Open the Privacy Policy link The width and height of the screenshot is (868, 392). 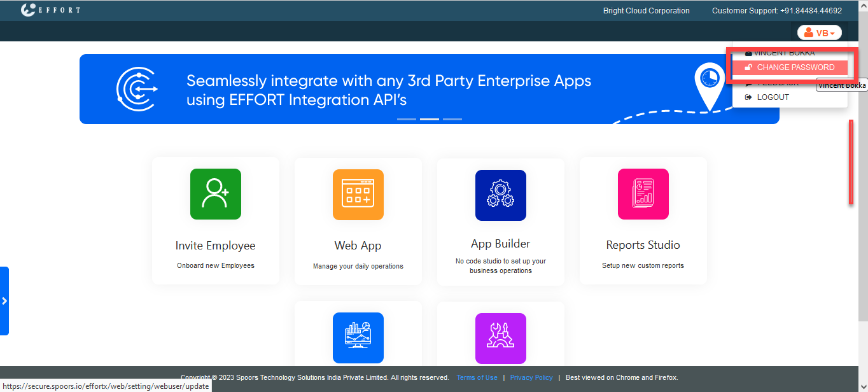[531, 377]
